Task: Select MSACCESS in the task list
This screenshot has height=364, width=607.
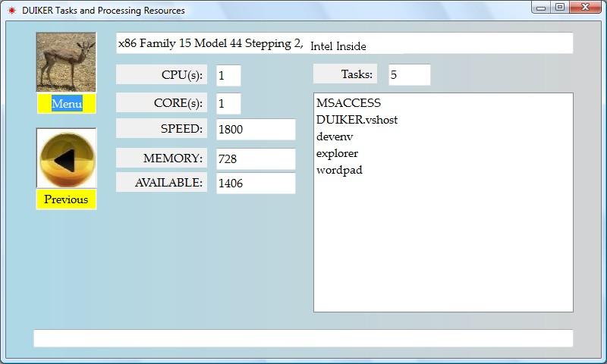Action: (x=348, y=103)
